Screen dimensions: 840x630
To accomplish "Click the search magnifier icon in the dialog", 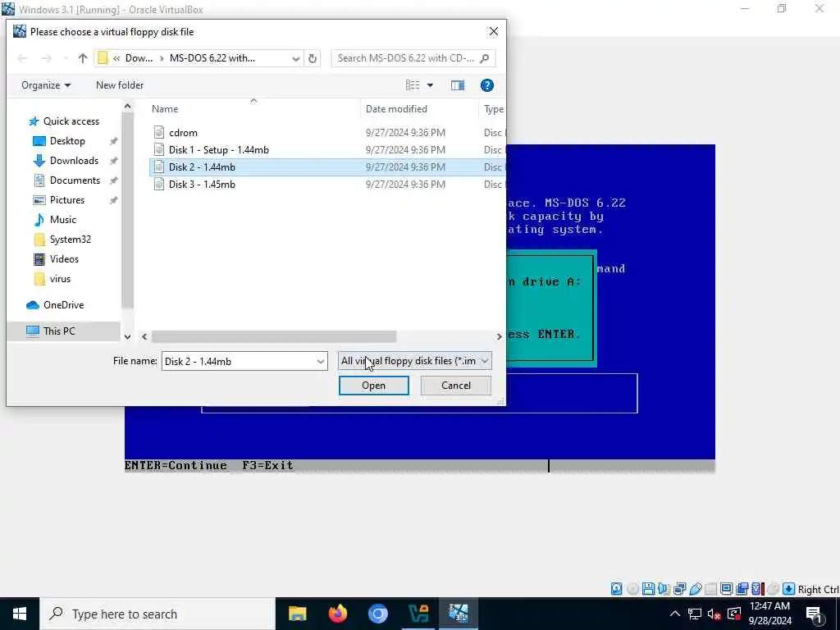I will coord(484,58).
